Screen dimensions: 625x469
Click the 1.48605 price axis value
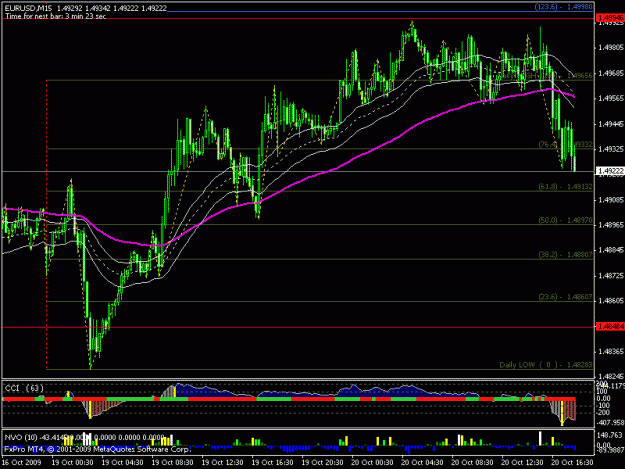(x=610, y=301)
